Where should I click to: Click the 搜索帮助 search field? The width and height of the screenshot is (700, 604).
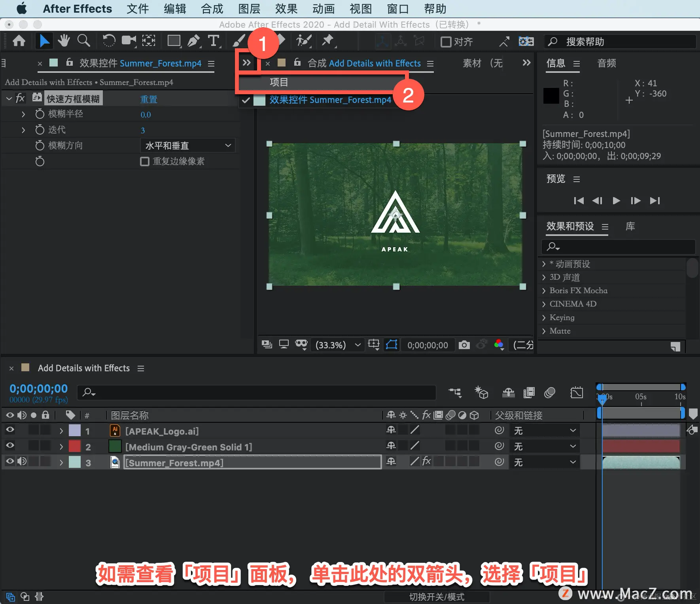pyautogui.click(x=620, y=42)
